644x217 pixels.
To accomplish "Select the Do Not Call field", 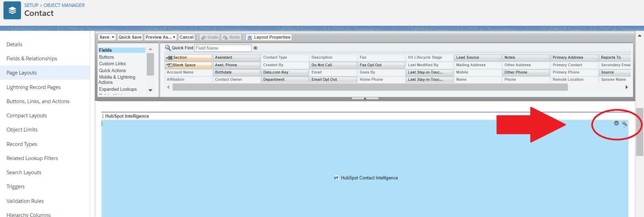I will click(333, 65).
